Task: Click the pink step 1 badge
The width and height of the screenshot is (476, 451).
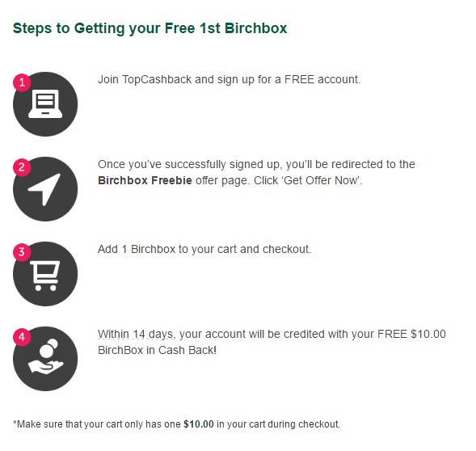Action: [x=22, y=82]
